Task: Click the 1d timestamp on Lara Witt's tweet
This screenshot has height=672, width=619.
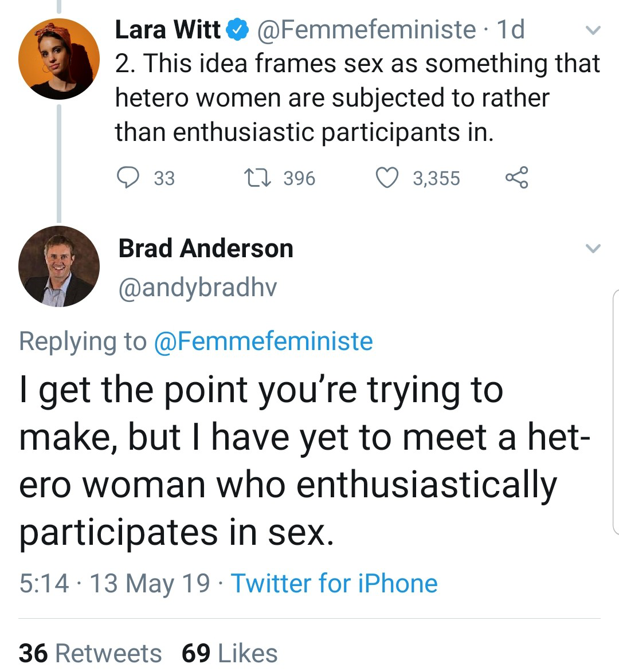Action: pos(511,30)
